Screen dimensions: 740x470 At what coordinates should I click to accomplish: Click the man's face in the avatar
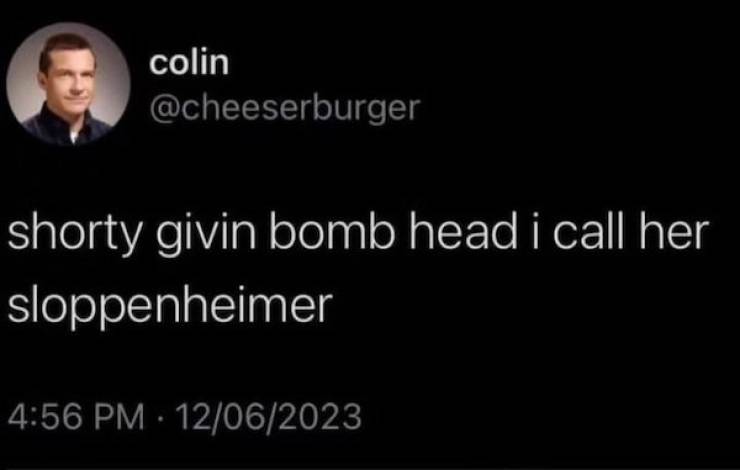pyautogui.click(x=69, y=79)
